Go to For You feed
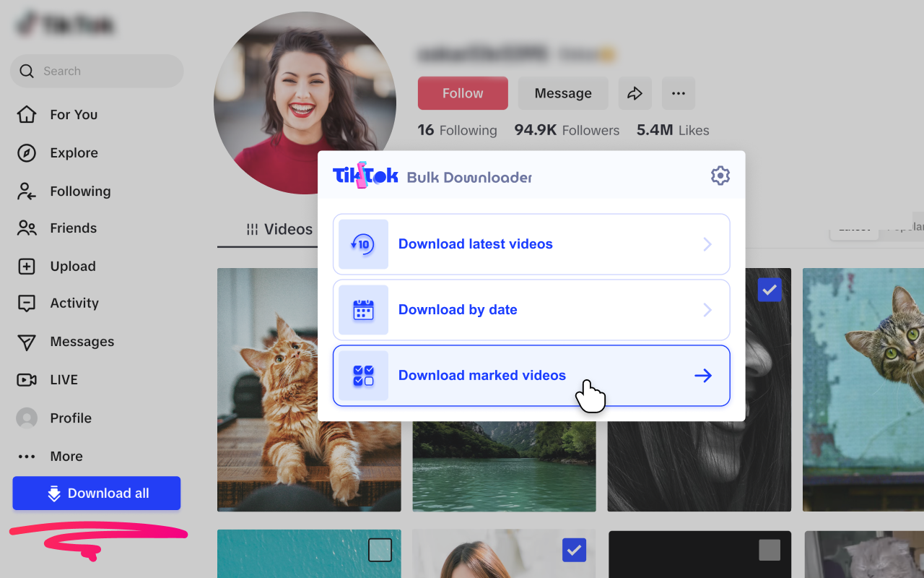 click(x=74, y=114)
